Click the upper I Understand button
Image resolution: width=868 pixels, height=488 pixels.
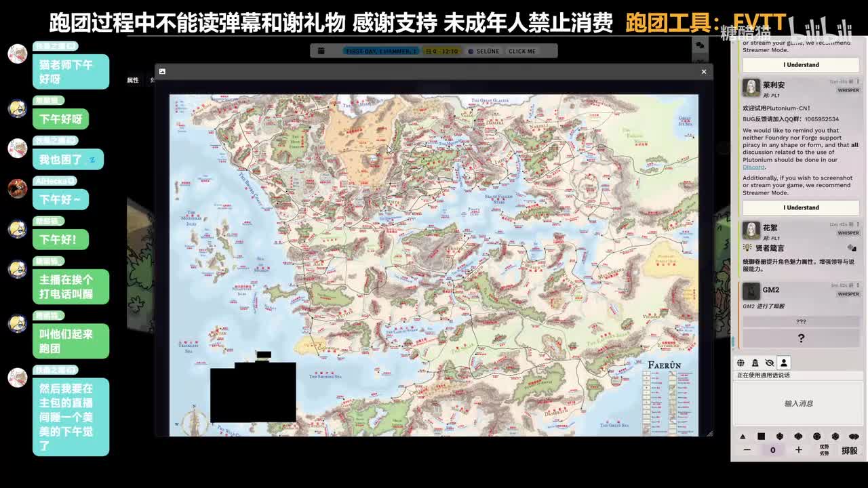[x=801, y=64]
